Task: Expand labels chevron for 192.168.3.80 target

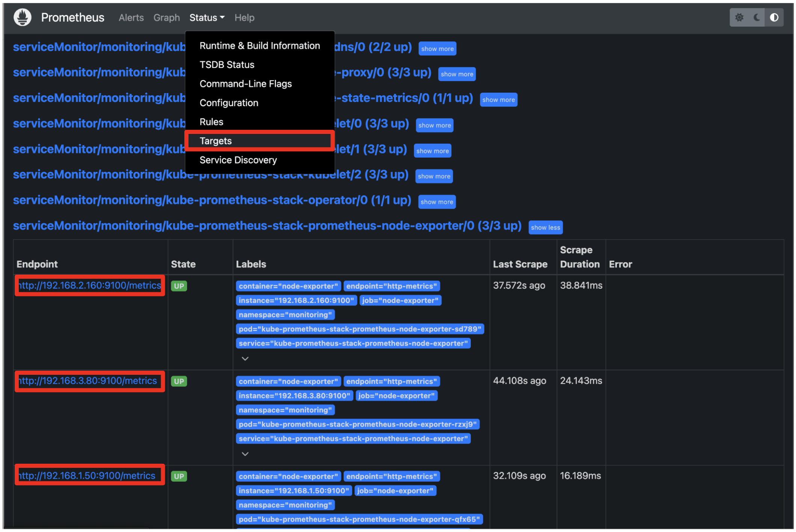Action: point(245,454)
